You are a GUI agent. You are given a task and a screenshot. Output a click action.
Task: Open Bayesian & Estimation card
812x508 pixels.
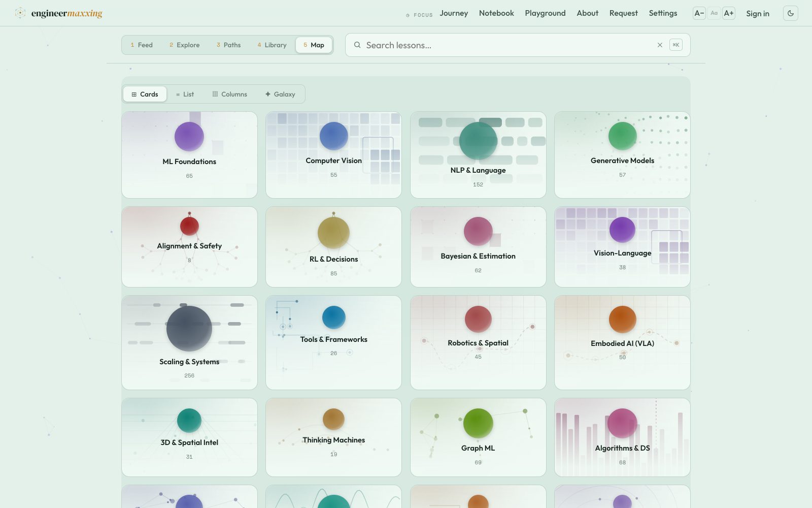pos(478,247)
